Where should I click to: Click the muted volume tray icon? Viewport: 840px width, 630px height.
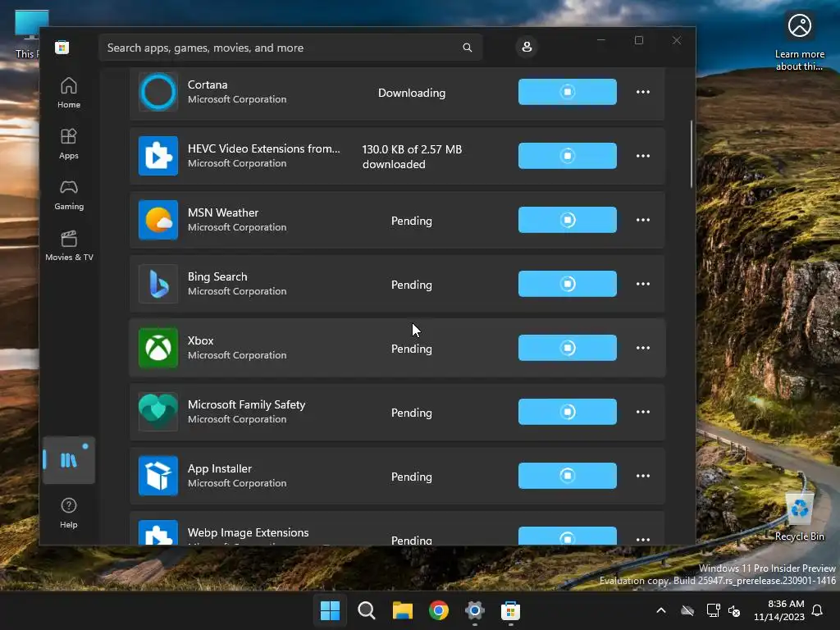(734, 610)
